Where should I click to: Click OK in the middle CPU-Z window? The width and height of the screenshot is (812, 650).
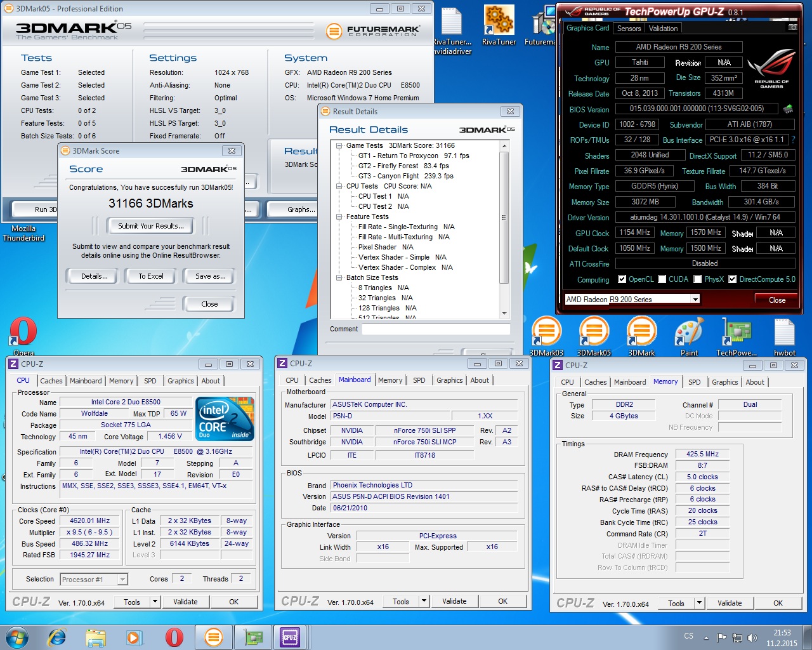pyautogui.click(x=502, y=601)
